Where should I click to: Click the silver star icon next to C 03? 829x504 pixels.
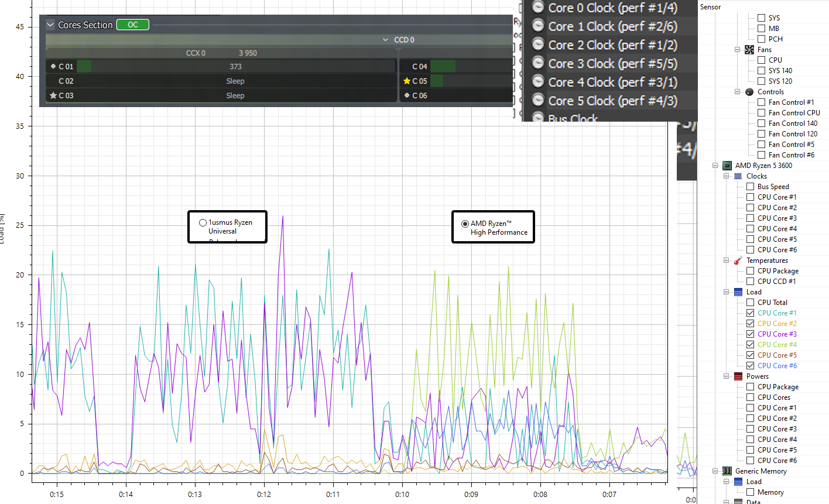point(53,95)
